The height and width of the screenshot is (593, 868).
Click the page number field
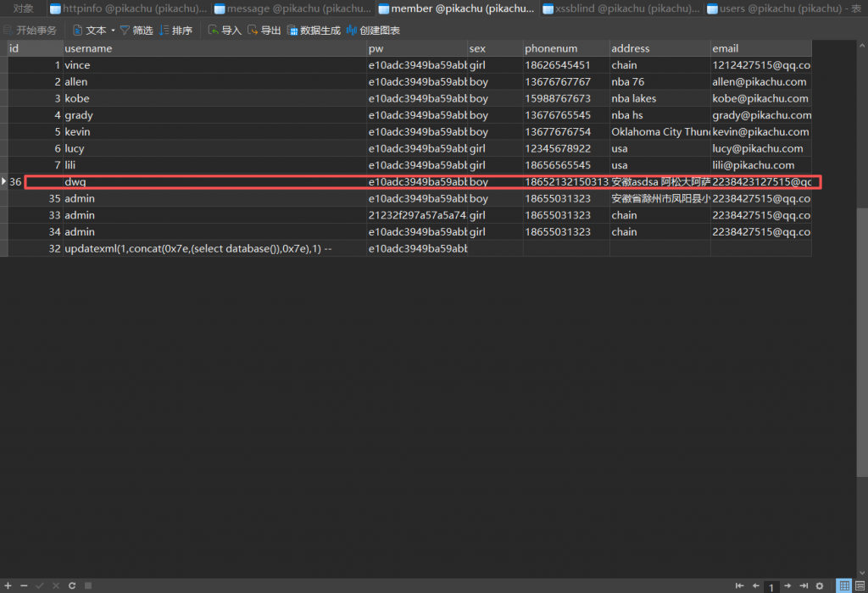click(771, 586)
